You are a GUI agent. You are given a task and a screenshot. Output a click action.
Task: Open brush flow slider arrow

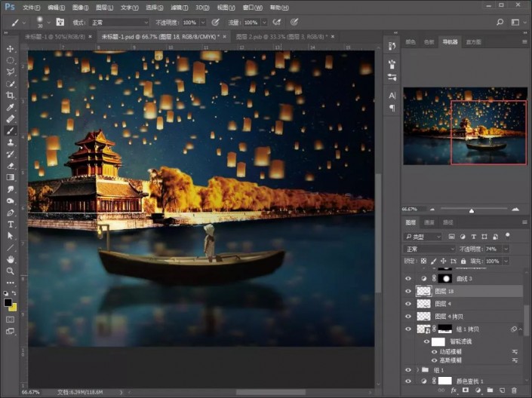click(264, 23)
